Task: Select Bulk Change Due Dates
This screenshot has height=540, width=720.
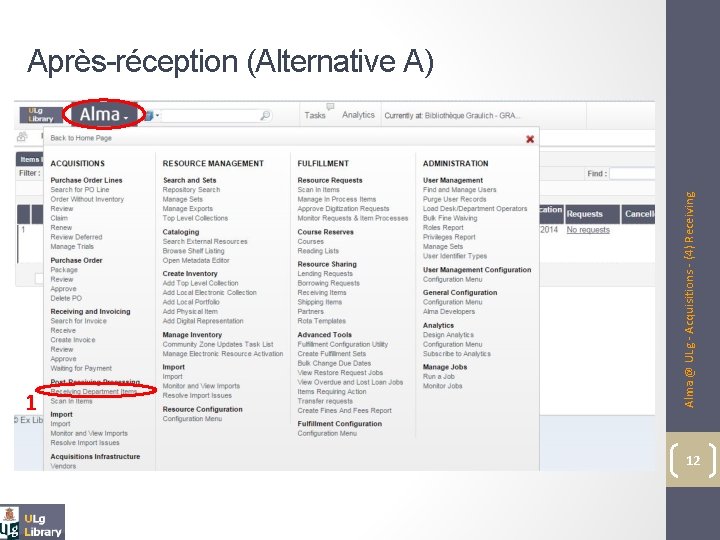Action: [334, 363]
